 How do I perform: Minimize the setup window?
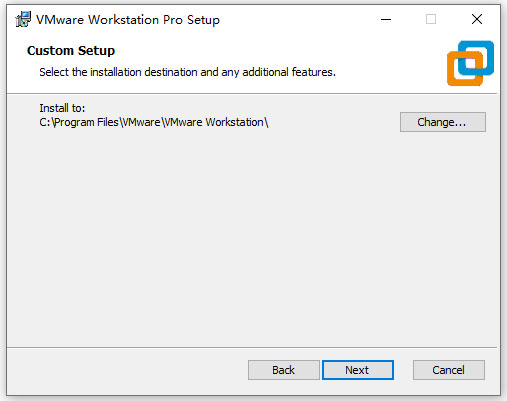tap(386, 19)
